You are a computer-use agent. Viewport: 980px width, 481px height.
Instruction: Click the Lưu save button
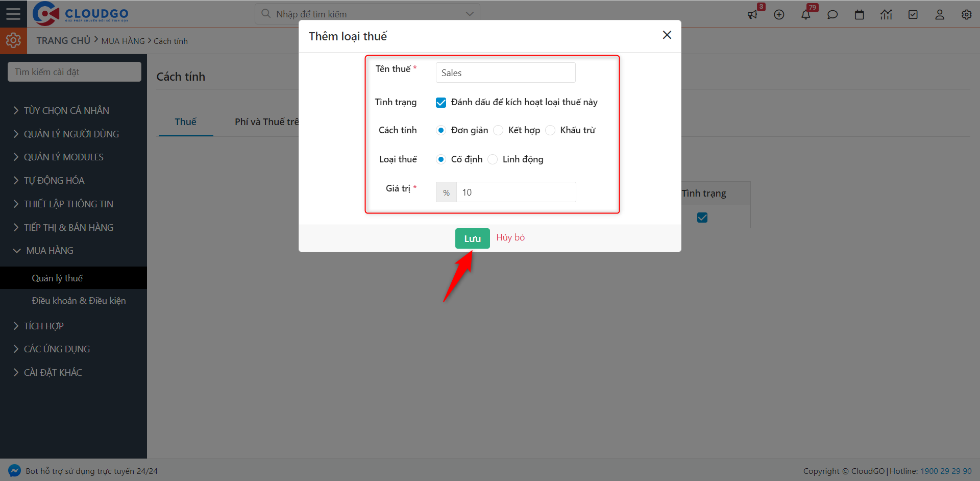click(472, 238)
